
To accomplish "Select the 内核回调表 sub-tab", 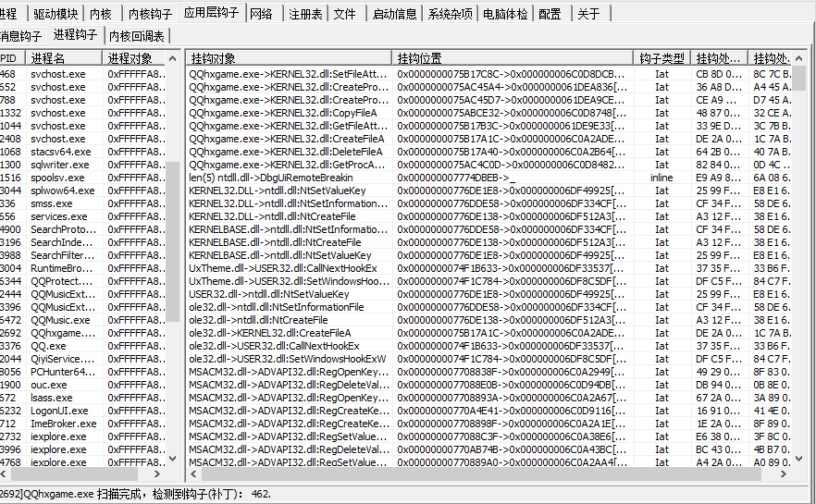I will (137, 36).
